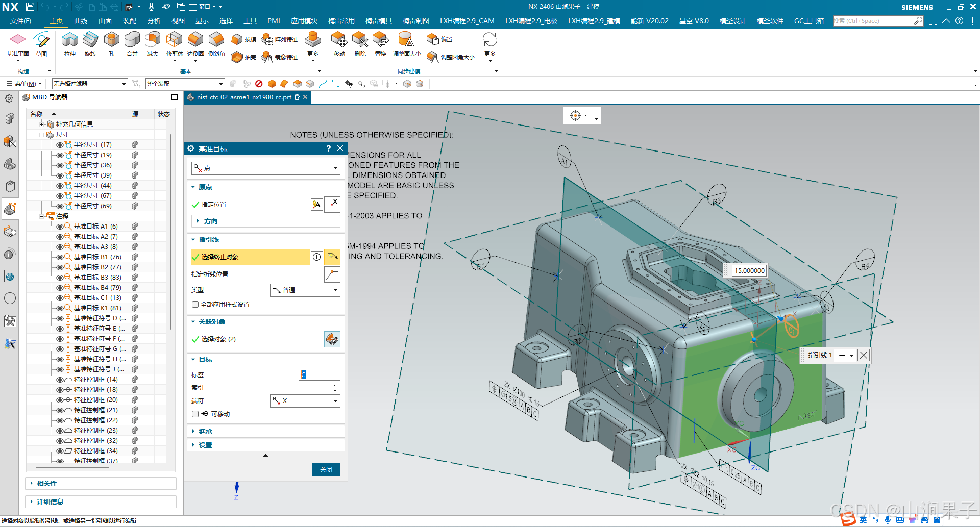Open the 文件(F) menu
The height and width of the screenshot is (527, 980).
(20, 21)
